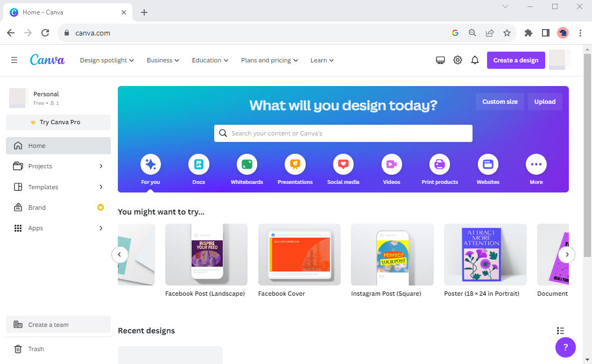Image resolution: width=592 pixels, height=364 pixels.
Task: Open Canva settings via gear icon
Action: tap(457, 60)
